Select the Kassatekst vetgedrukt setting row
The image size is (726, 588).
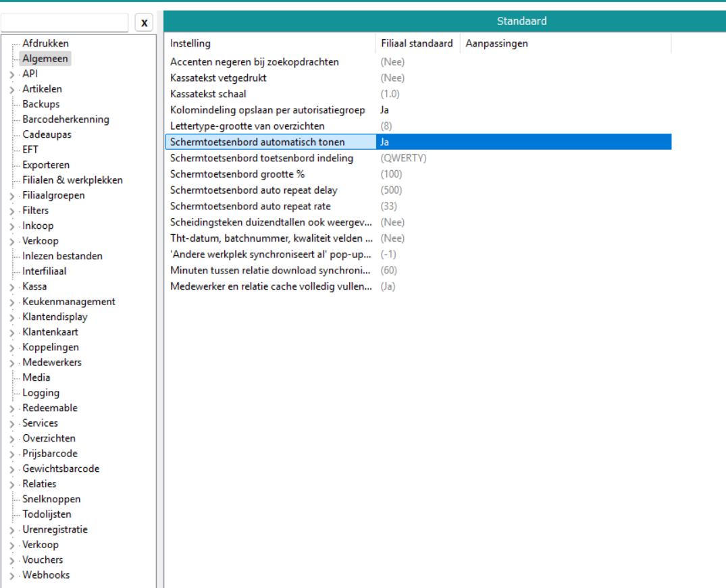(x=218, y=78)
